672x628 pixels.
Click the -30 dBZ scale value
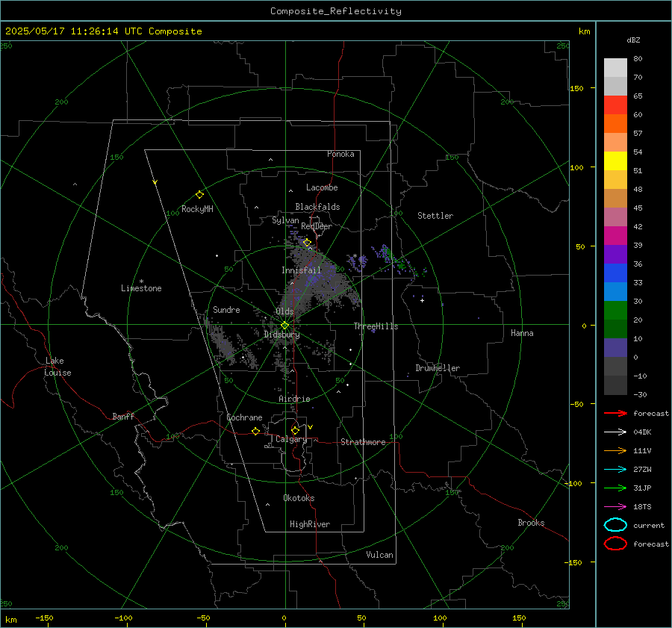640,394
